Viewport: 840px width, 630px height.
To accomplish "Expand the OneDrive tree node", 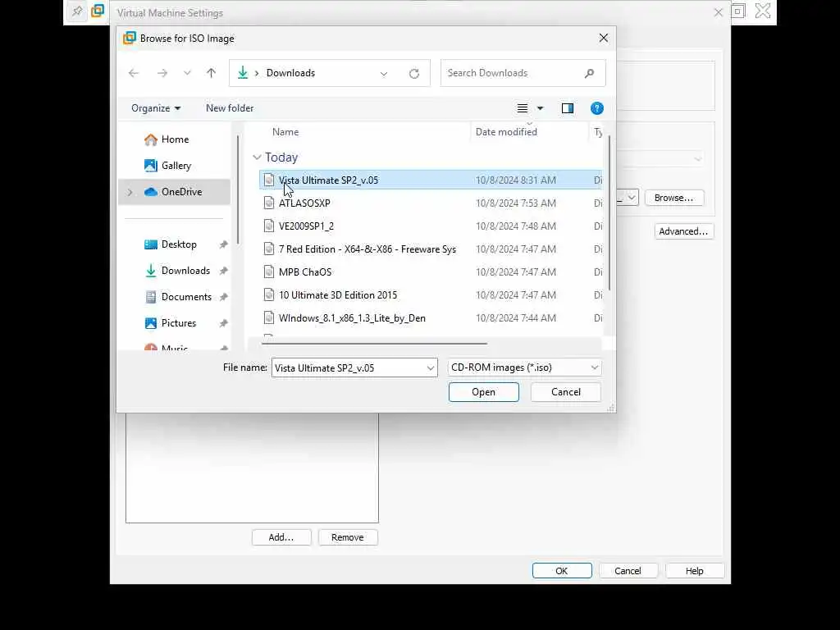I will [130, 192].
